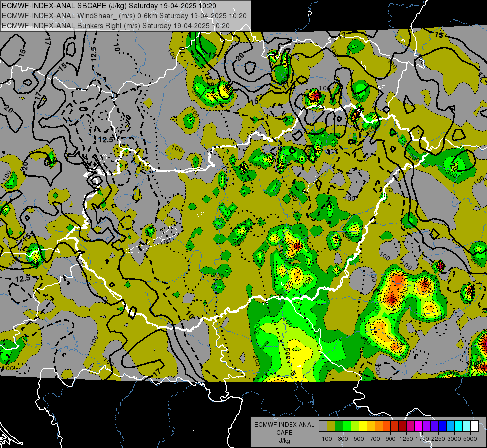487x448 pixels.
Task: Click the Bunkers Right (m/s) header line
Action: (x=116, y=26)
